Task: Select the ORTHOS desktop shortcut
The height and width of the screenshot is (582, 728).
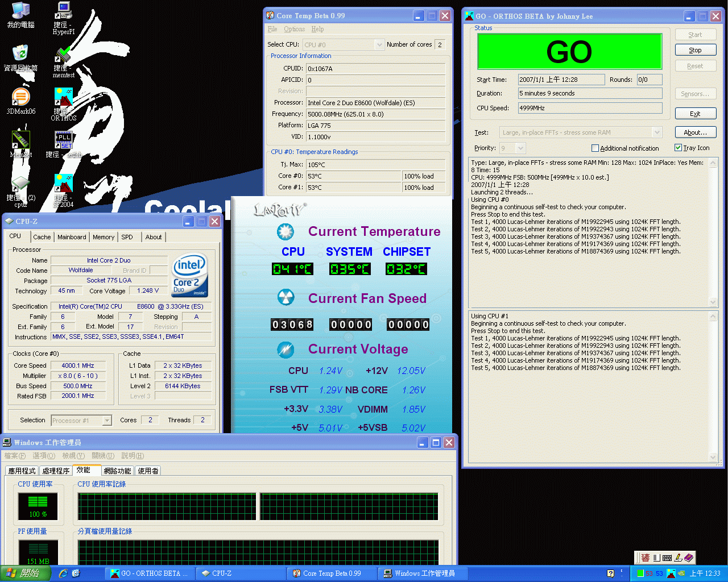Action: (x=64, y=105)
